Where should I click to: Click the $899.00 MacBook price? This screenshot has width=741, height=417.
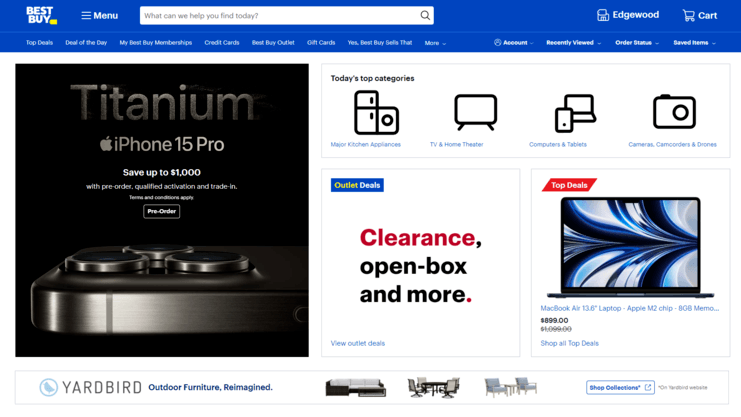click(x=554, y=321)
